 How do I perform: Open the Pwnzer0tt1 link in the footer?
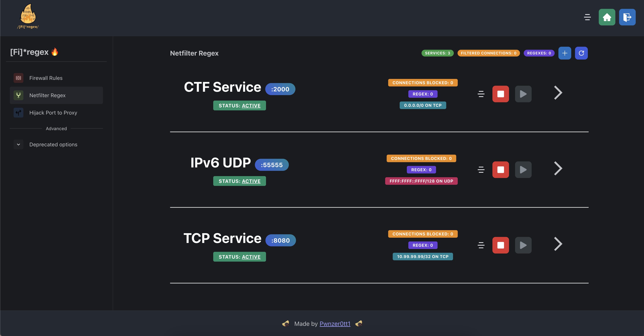point(335,324)
